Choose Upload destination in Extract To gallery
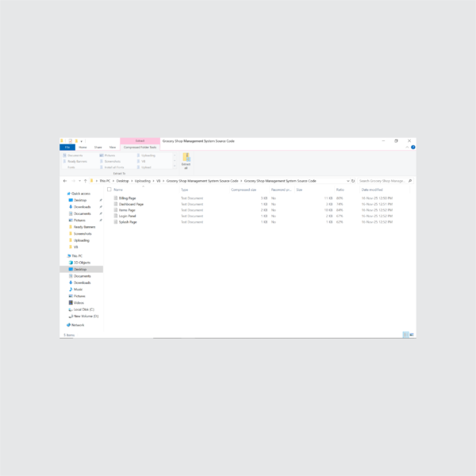 [x=144, y=167]
